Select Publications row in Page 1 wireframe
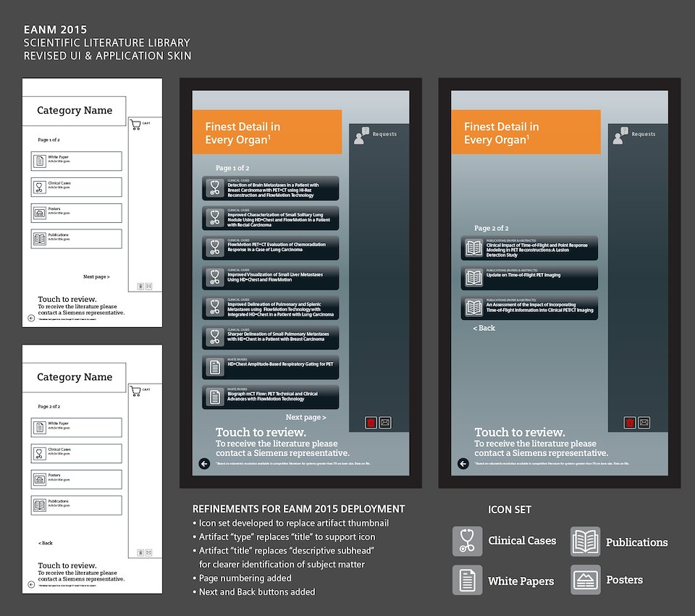Screen dimensions: 695x616 coord(76,239)
